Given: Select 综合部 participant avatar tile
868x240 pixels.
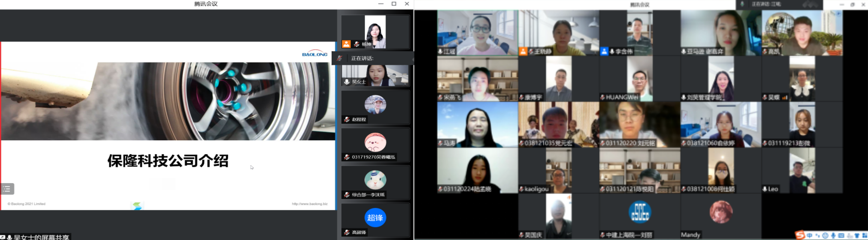Looking at the screenshot, I should [x=375, y=182].
